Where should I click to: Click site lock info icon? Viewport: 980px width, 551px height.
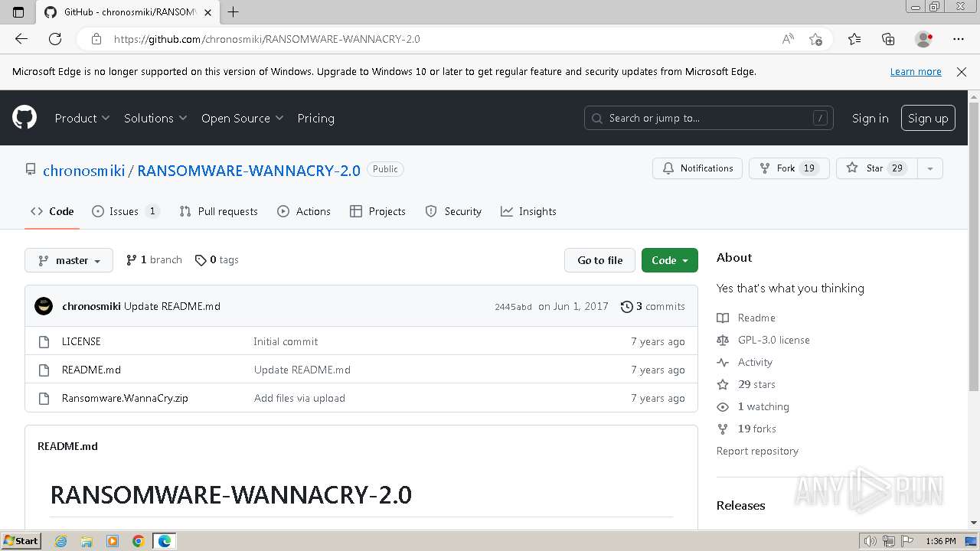point(96,39)
